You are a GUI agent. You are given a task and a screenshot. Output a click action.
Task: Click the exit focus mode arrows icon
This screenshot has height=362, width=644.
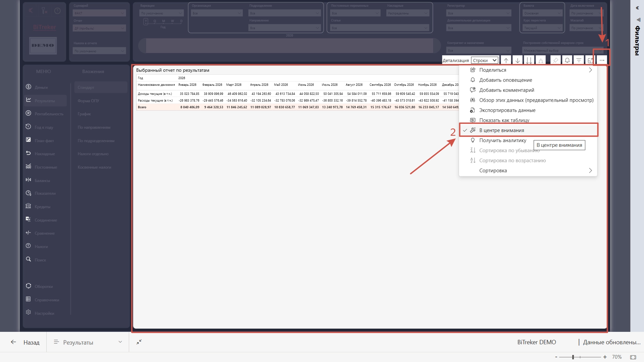[139, 342]
